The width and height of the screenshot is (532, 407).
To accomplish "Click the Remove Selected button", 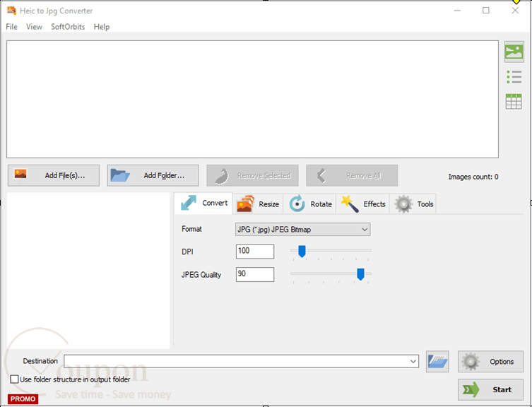I will [252, 175].
